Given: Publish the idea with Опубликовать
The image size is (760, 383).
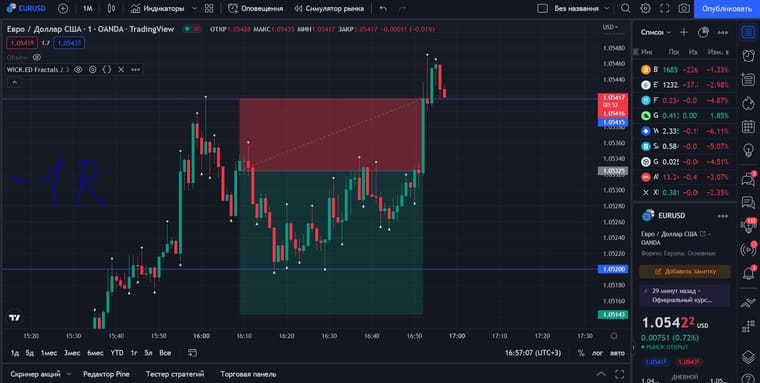Looking at the screenshot, I should 726,9.
